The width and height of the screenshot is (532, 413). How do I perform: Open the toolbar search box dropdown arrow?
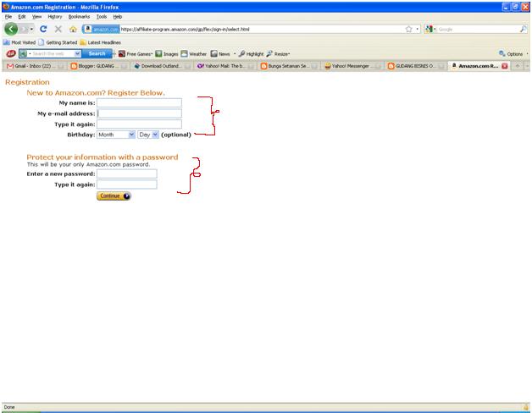pyautogui.click(x=78, y=53)
